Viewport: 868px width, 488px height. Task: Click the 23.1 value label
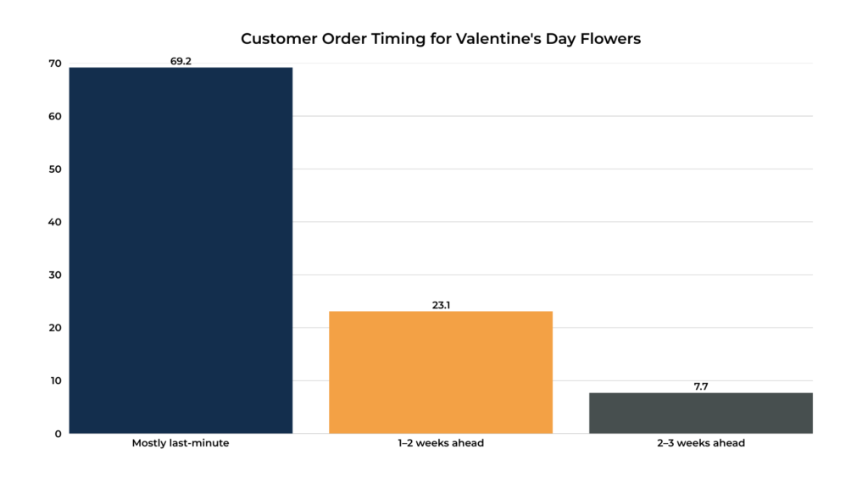point(441,305)
